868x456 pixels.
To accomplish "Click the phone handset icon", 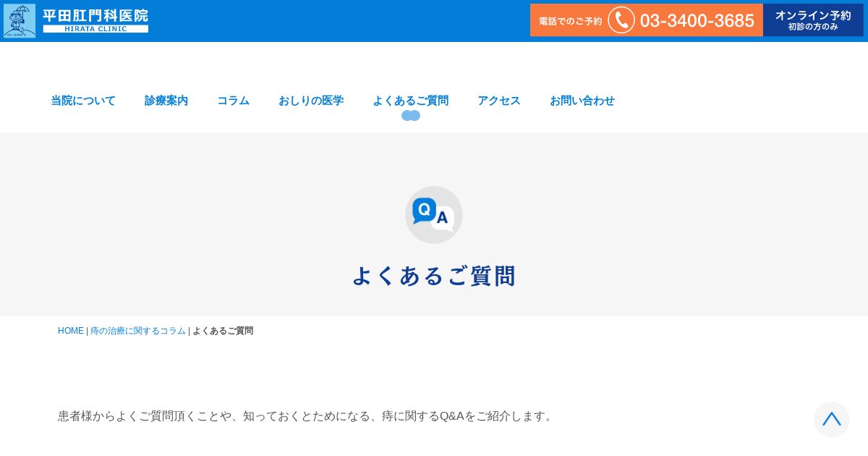I will coord(621,20).
